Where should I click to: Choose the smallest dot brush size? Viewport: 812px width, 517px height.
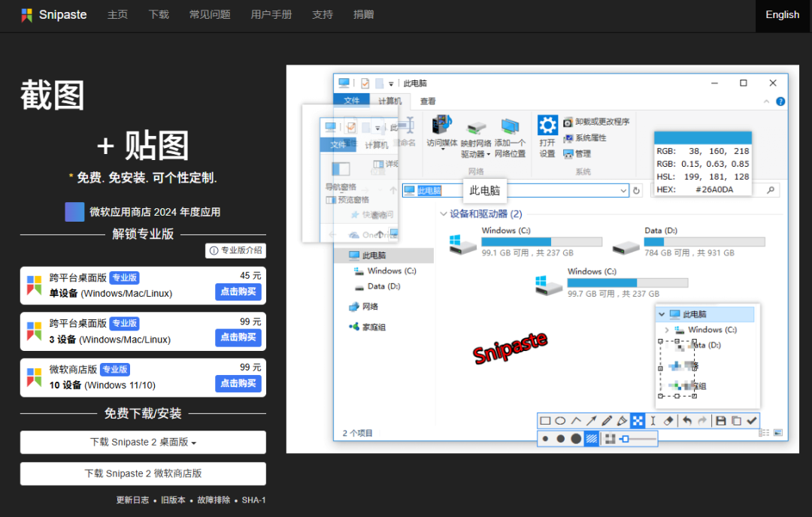(545, 439)
